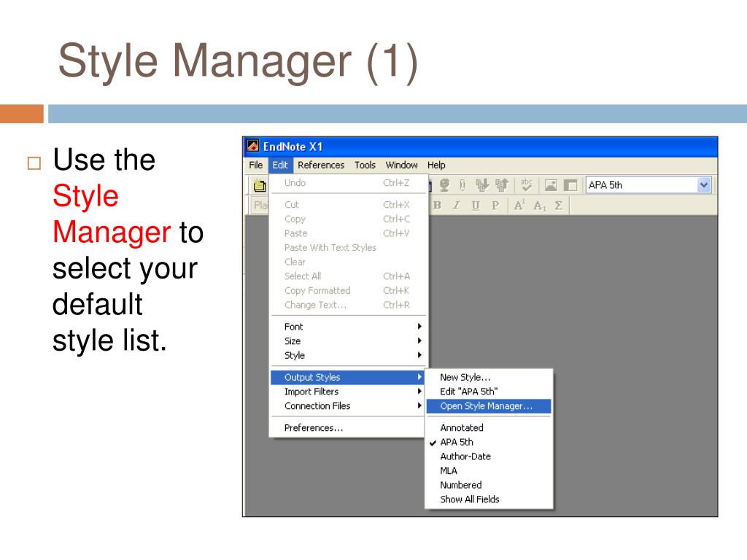
Task: Select the MLA output style
Action: pyautogui.click(x=489, y=470)
